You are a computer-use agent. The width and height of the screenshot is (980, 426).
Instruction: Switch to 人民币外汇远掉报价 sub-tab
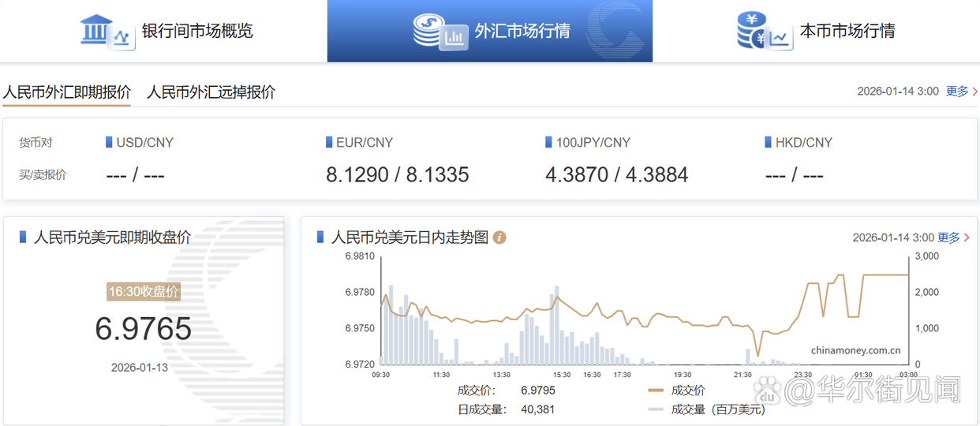(211, 92)
